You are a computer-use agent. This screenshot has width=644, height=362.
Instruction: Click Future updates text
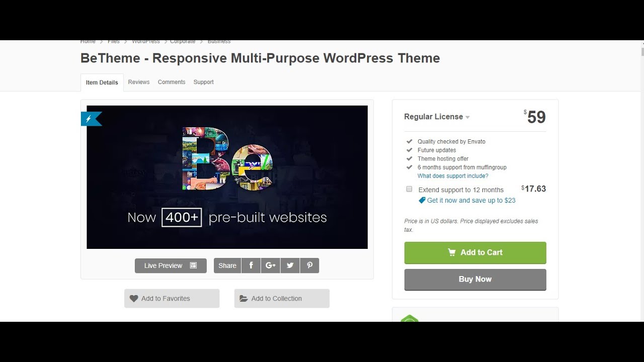[x=437, y=150]
